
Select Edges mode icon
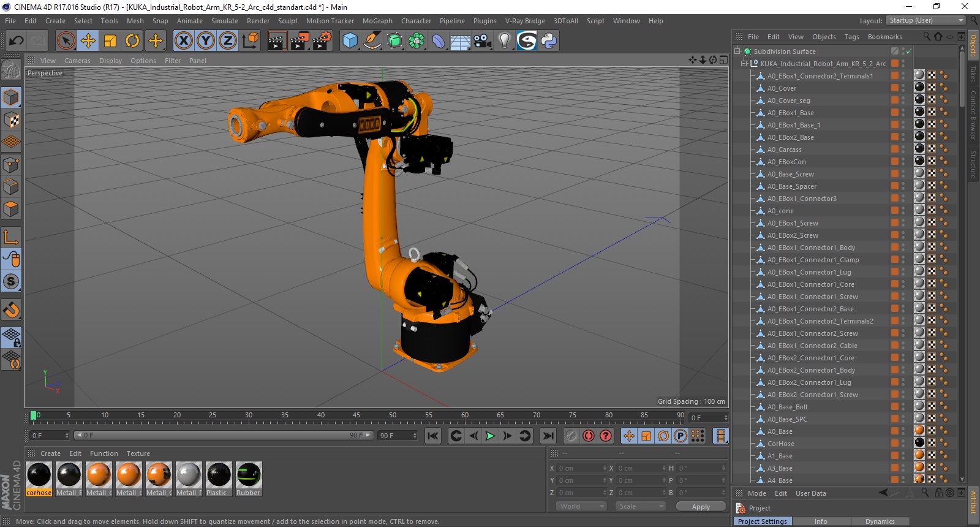pos(11,187)
